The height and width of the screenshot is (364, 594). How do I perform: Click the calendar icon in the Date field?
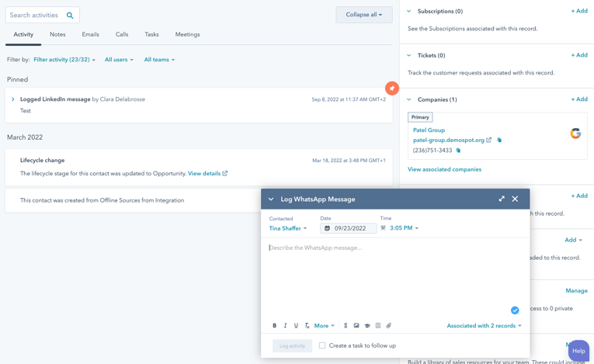pyautogui.click(x=328, y=228)
